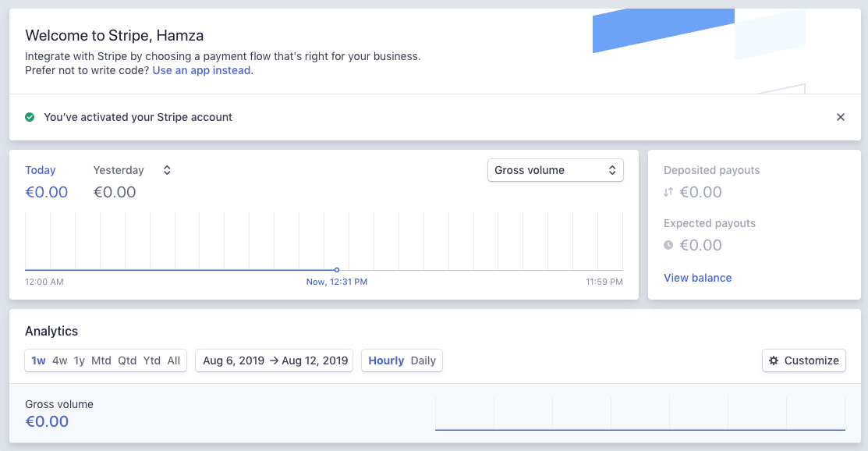The width and height of the screenshot is (868, 451).
Task: Click the Deposited payouts label
Action: tap(712, 170)
